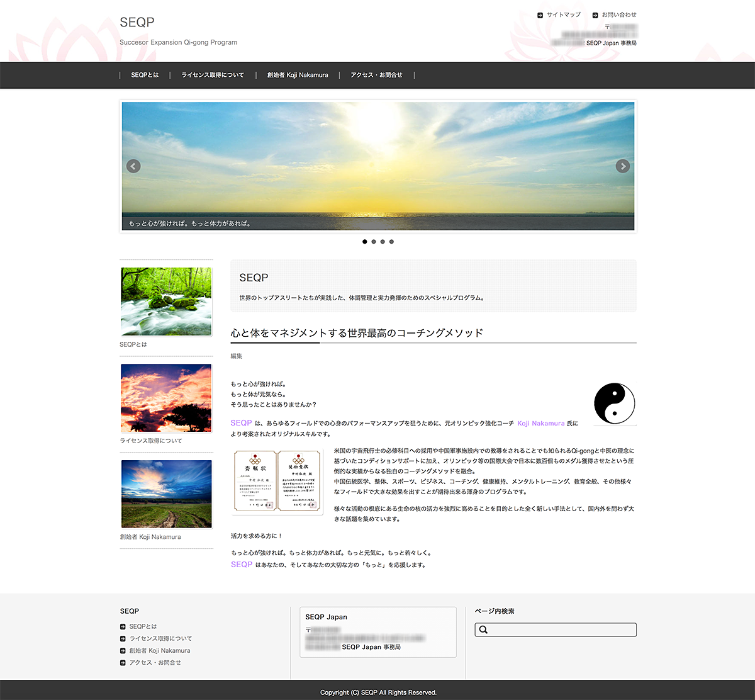This screenshot has height=700, width=755.
Task: Click the arrow icon beside お問い合わせ
Action: pos(595,15)
